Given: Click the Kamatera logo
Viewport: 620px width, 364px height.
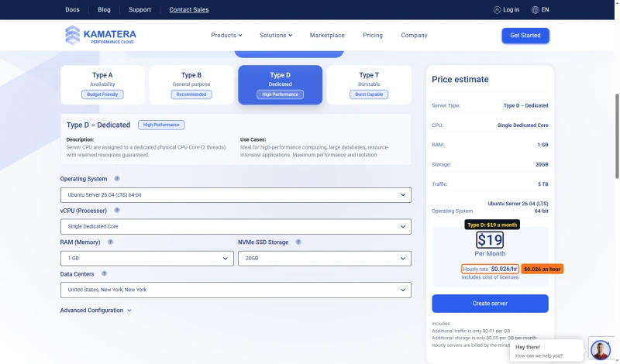Looking at the screenshot, I should [101, 35].
